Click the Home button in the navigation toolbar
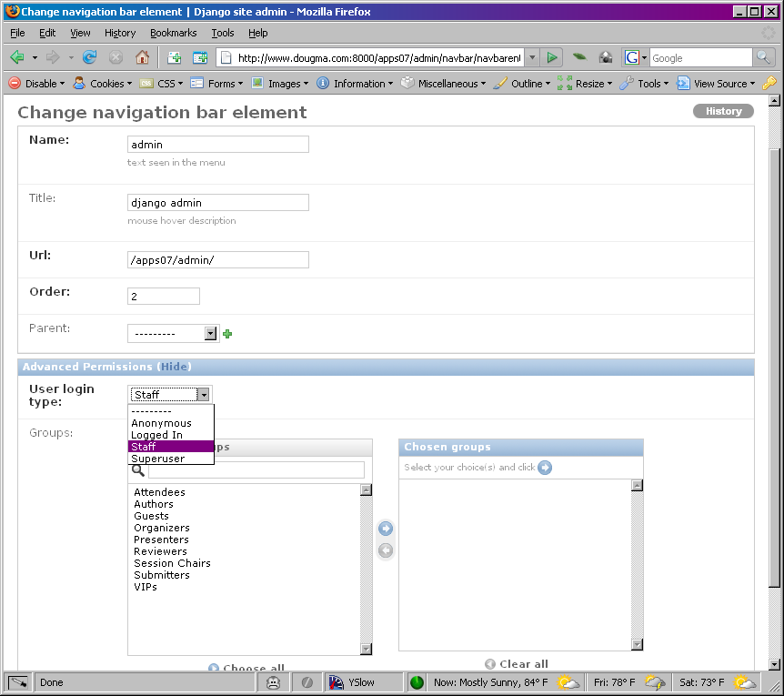 pos(142,57)
